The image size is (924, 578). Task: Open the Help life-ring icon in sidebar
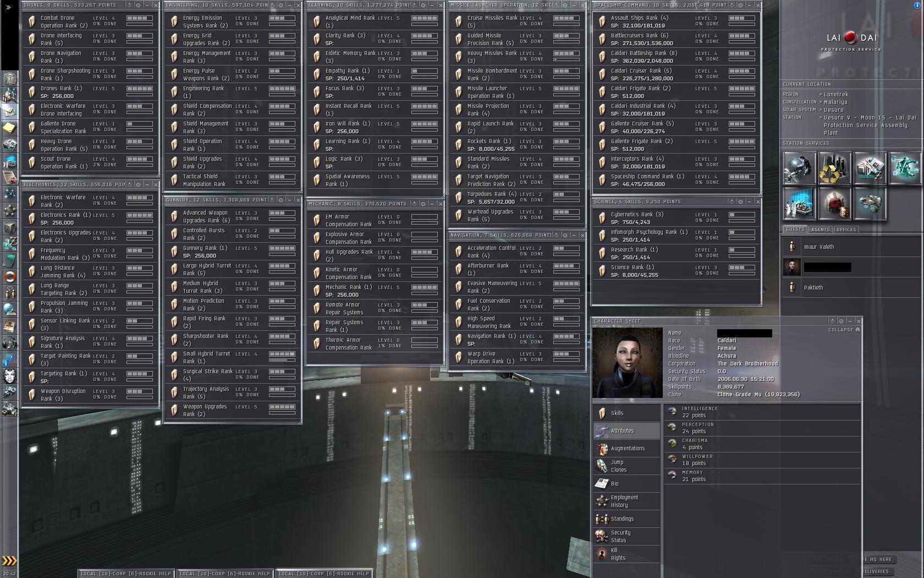coord(10,277)
